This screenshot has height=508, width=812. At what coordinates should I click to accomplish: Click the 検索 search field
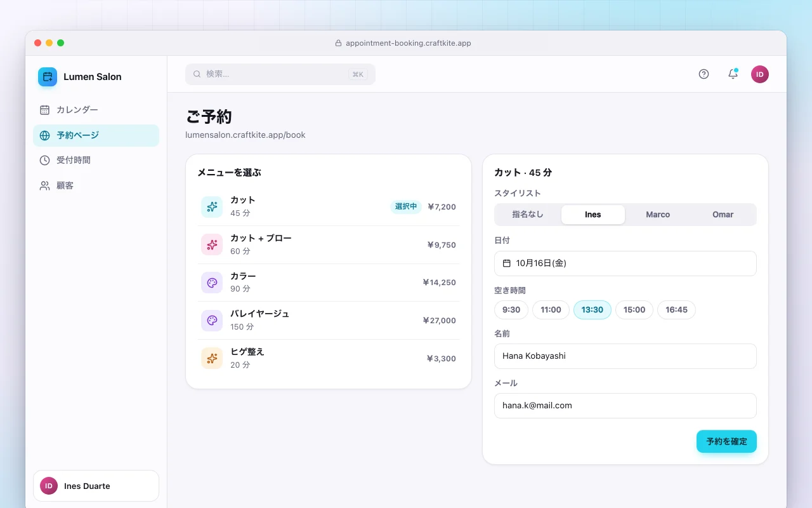pyautogui.click(x=280, y=74)
